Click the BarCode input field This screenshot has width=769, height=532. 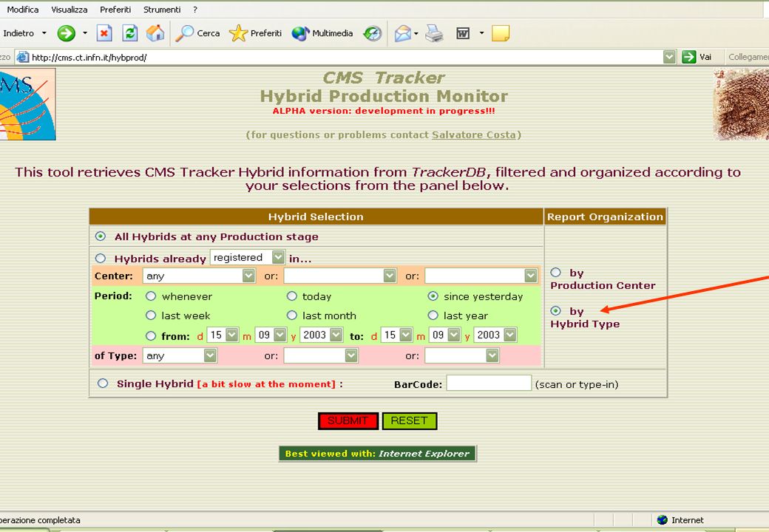point(489,383)
